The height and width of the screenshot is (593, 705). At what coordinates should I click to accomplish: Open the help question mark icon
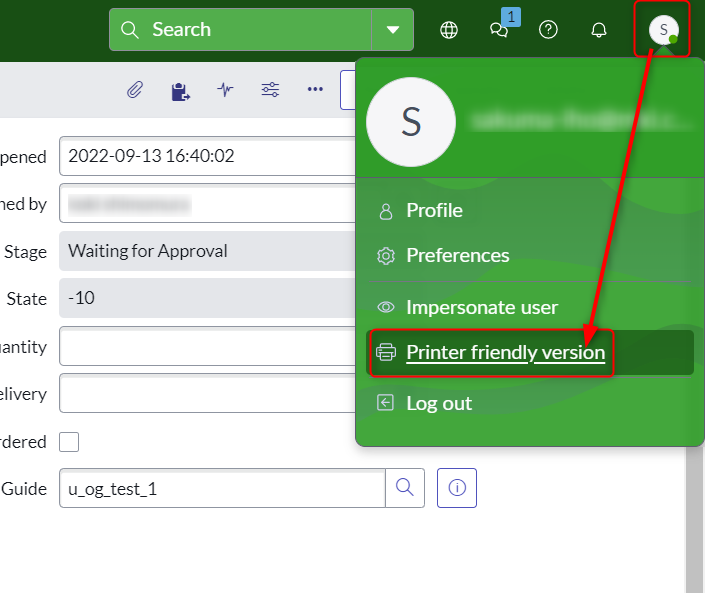(548, 30)
